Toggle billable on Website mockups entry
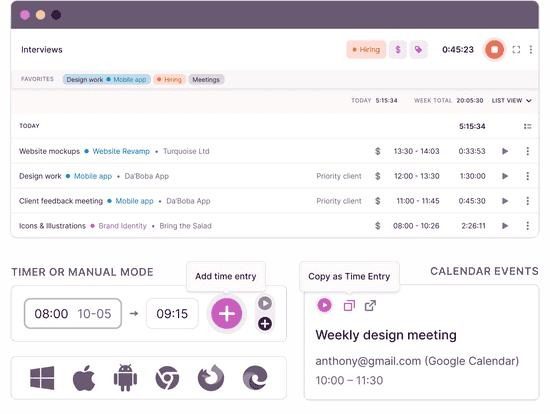 point(377,151)
